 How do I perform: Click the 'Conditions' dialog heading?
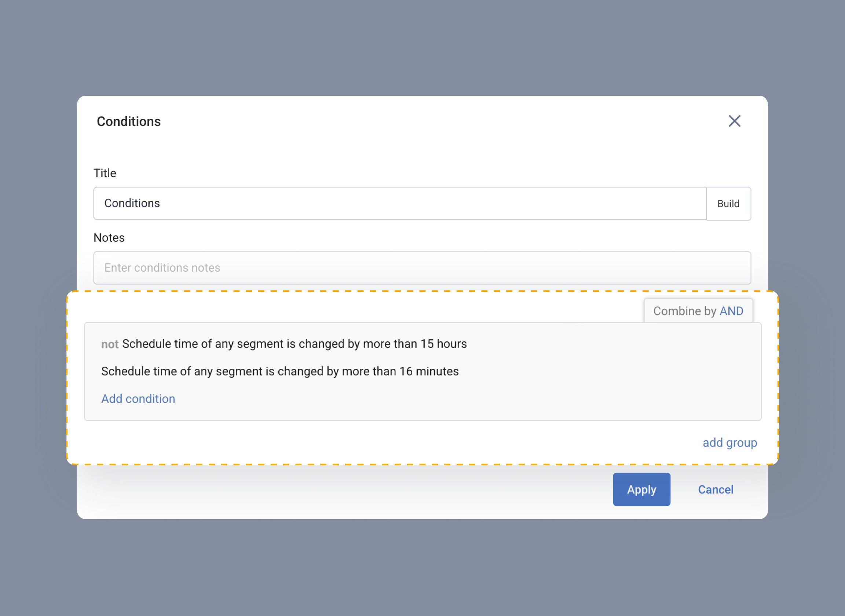tap(129, 122)
